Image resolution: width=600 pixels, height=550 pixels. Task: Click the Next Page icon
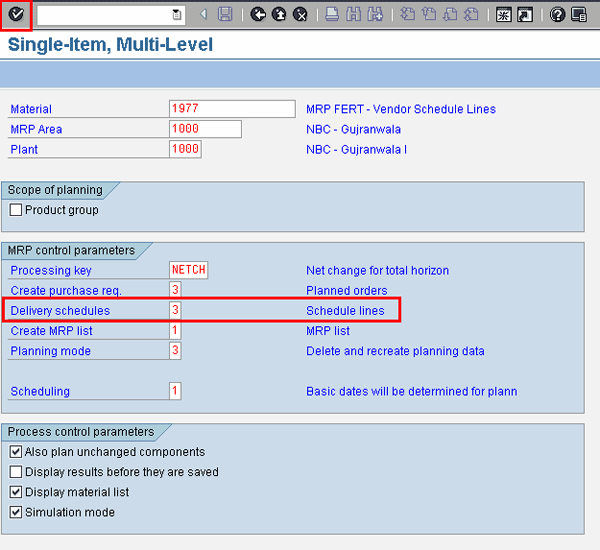tap(450, 15)
